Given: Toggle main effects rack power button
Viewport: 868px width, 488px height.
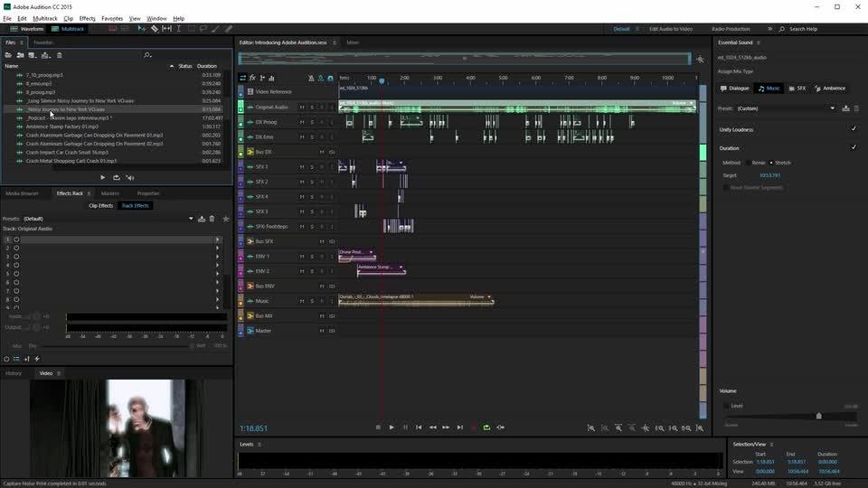Looking at the screenshot, I should 6,359.
